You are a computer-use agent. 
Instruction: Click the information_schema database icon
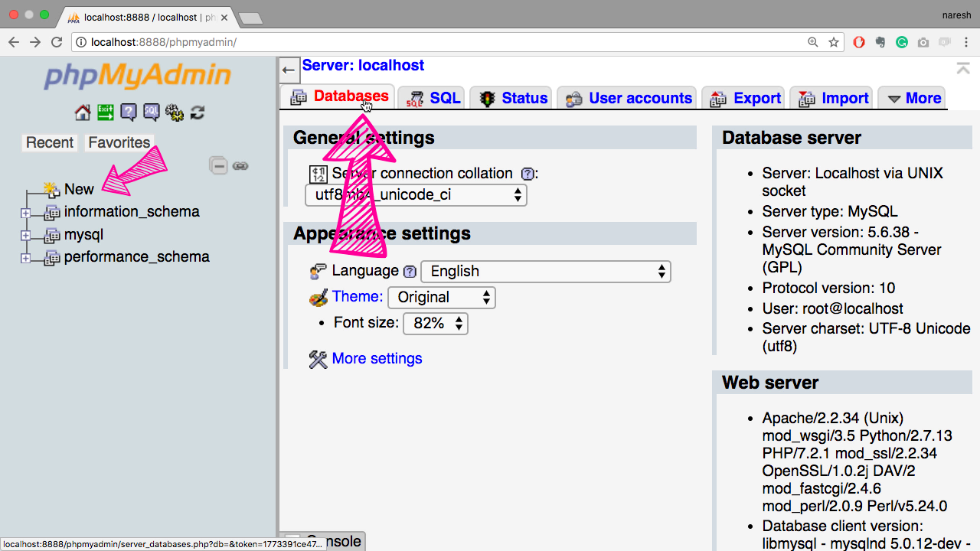tap(51, 212)
